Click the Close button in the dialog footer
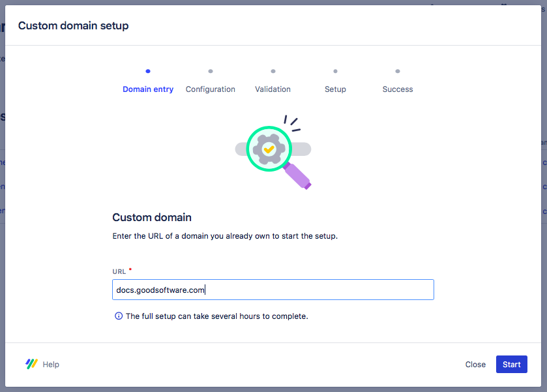This screenshot has height=392, width=547. 475,364
